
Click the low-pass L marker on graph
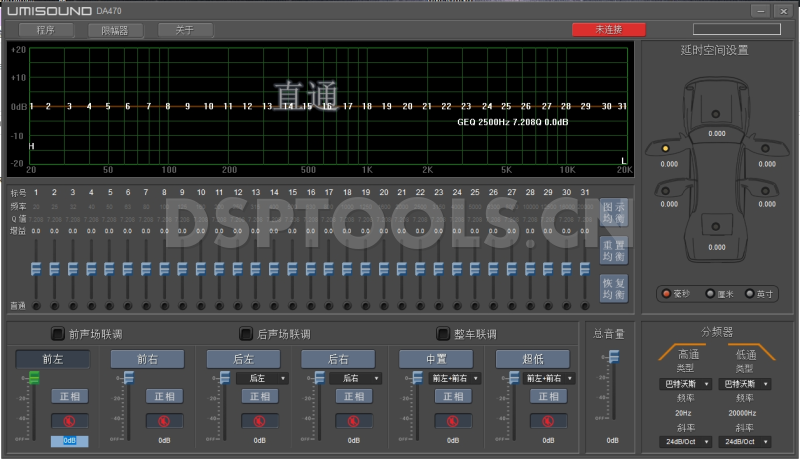point(623,161)
